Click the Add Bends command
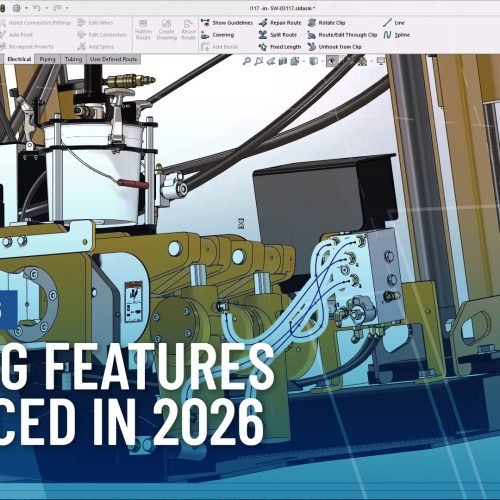500x500 pixels. click(219, 47)
